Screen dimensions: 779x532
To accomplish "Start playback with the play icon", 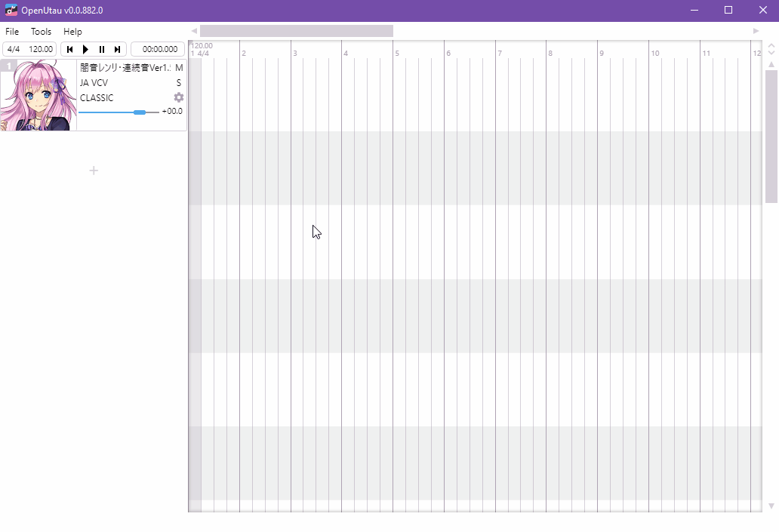I will (85, 49).
